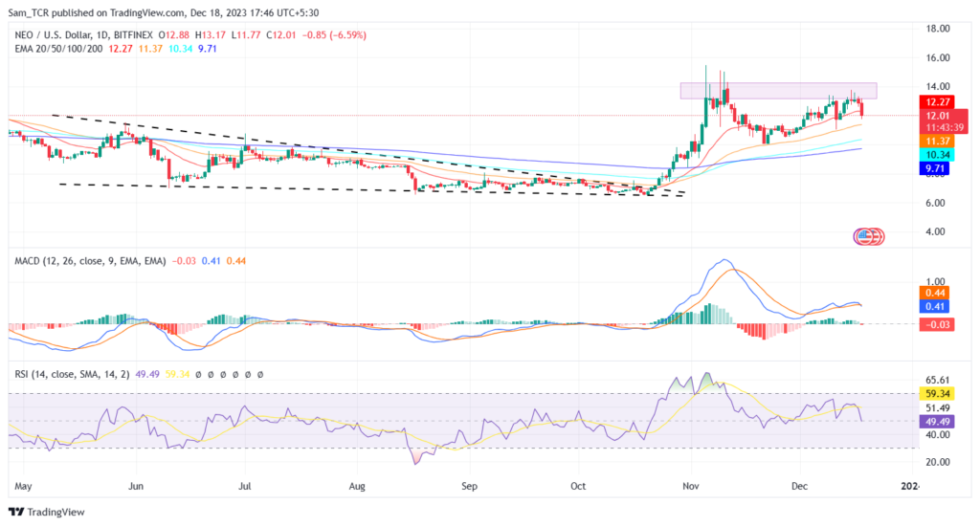This screenshot has height=526, width=980.
Task: Click the blue 9.71 price-axis label
Action: (x=935, y=168)
